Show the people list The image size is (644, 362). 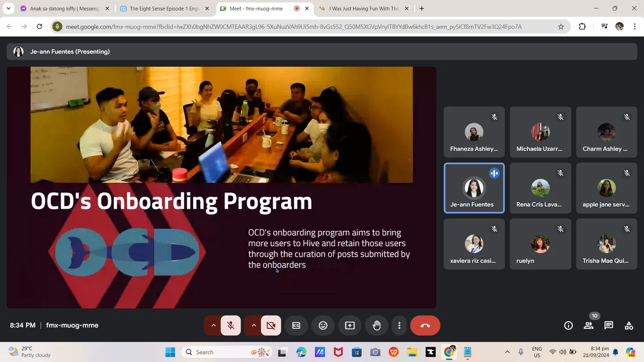(589, 325)
